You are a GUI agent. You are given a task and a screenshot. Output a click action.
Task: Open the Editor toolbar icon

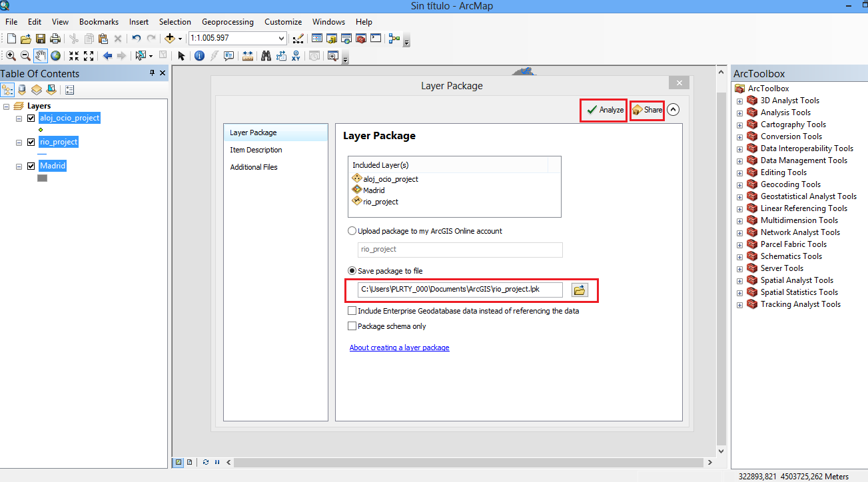(x=298, y=39)
